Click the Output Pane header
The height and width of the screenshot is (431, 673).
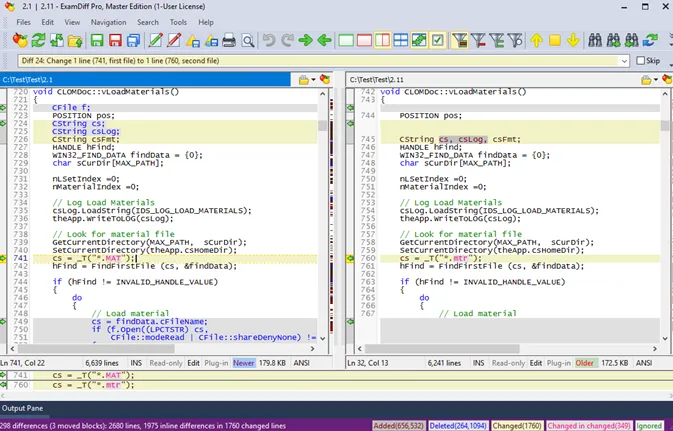pyautogui.click(x=22, y=408)
